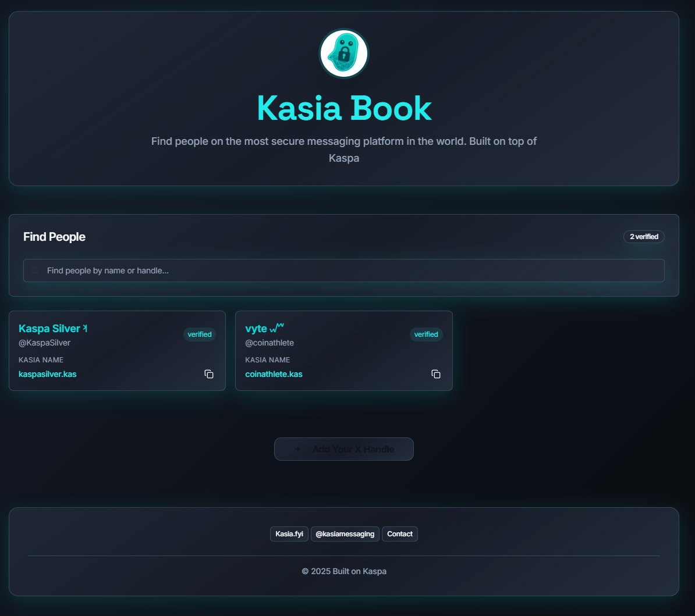The image size is (695, 616).
Task: Focus the Find people search field
Action: pyautogui.click(x=343, y=270)
